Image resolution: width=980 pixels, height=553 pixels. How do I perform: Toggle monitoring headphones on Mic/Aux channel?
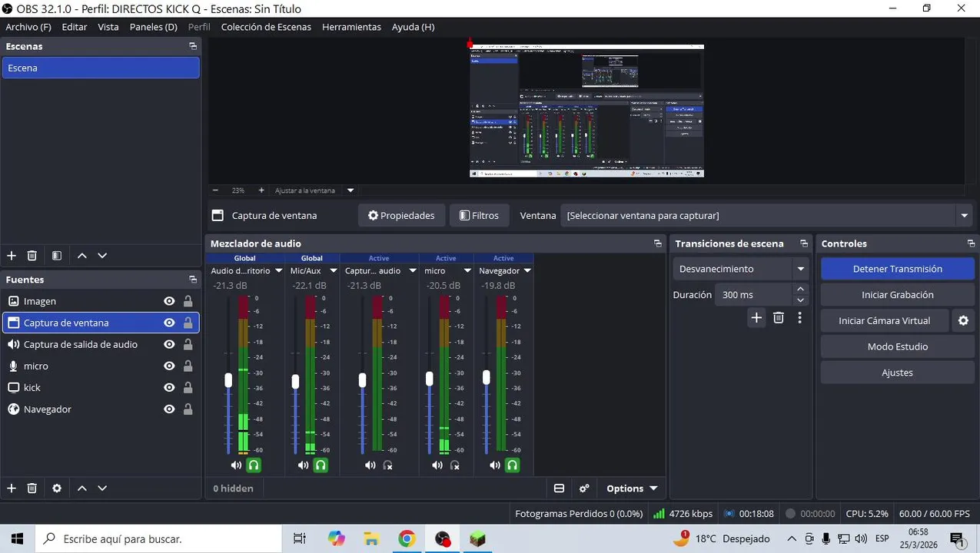click(321, 465)
